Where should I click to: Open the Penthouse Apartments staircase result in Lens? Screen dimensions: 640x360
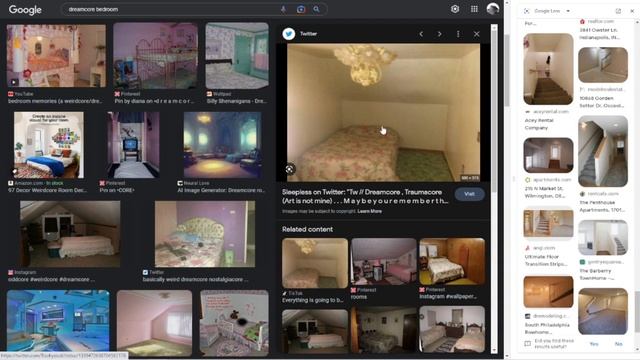[603, 151]
